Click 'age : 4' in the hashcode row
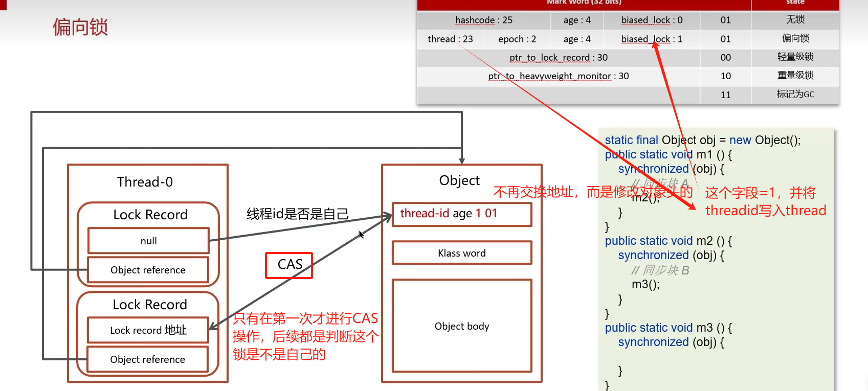 click(577, 20)
